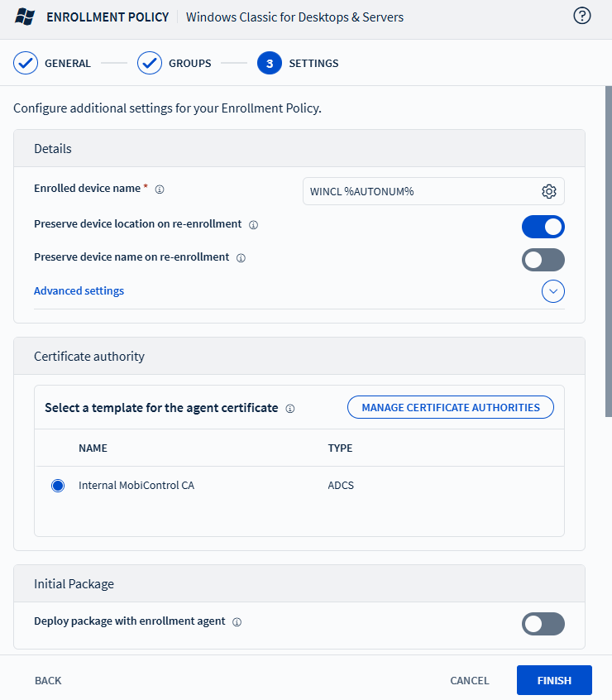The width and height of the screenshot is (612, 700).
Task: Click Manage Certificate Authorities button
Action: tap(451, 407)
